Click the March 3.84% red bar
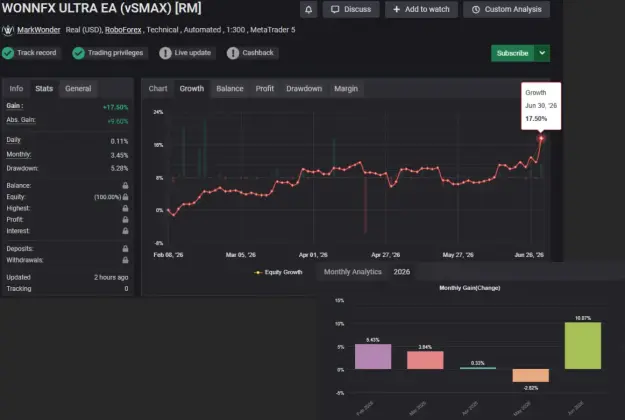Screen dimensions: 625x420 pyautogui.click(x=425, y=360)
